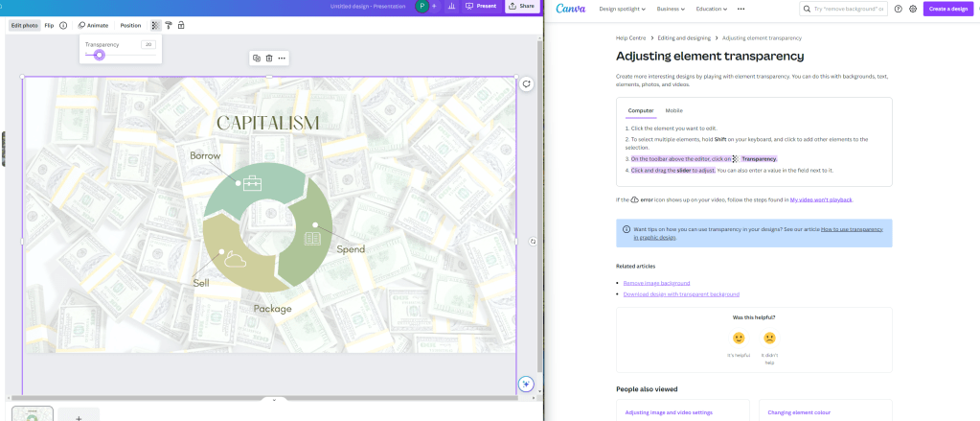Open the Canva assistant sparkle button
This screenshot has width=980, height=421.
coord(526,384)
